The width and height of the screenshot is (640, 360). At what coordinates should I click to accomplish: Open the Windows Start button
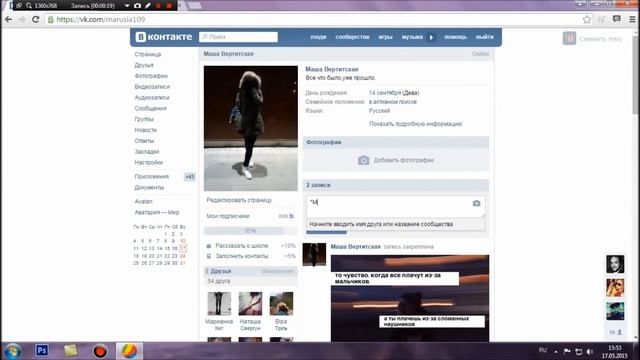[x=13, y=351]
